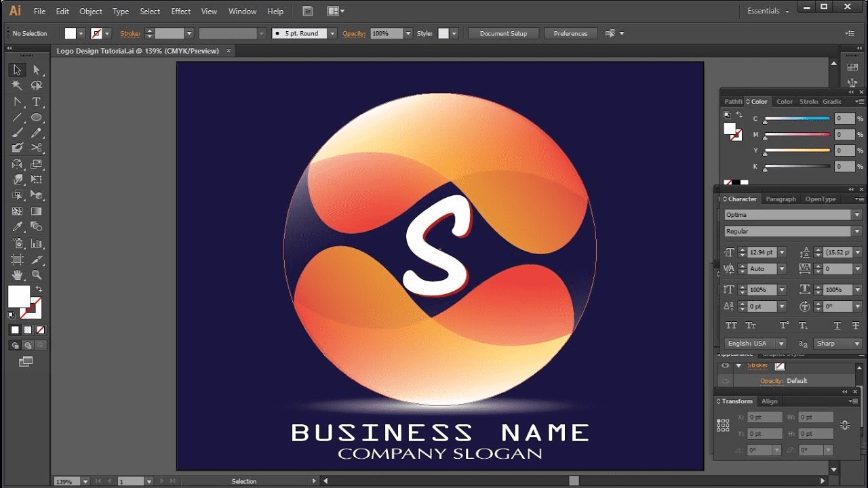Viewport: 868px width, 488px height.
Task: Click the Cyan color slider
Action: (797, 119)
